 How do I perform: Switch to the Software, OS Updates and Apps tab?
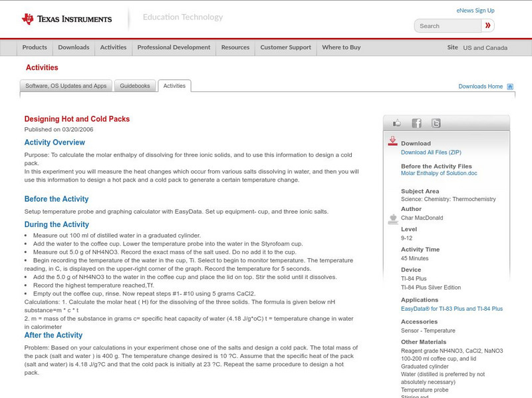[65, 86]
